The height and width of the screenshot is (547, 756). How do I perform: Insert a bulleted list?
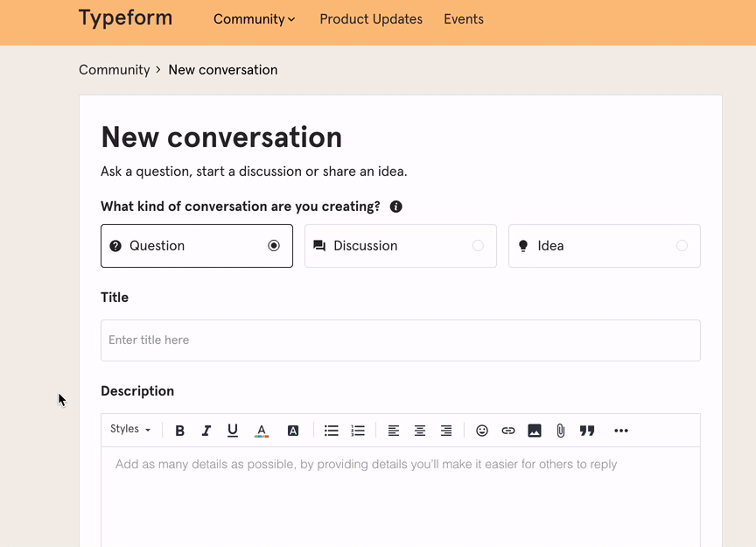pyautogui.click(x=332, y=431)
